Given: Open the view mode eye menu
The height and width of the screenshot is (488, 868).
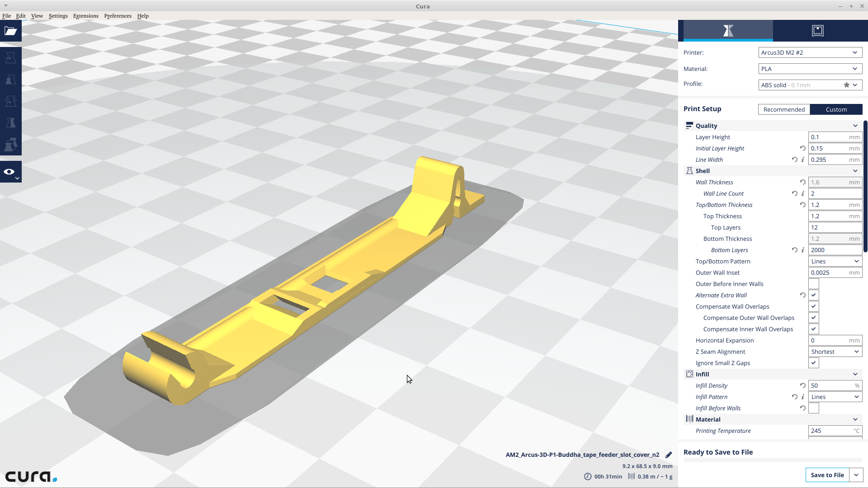Looking at the screenshot, I should (x=11, y=172).
